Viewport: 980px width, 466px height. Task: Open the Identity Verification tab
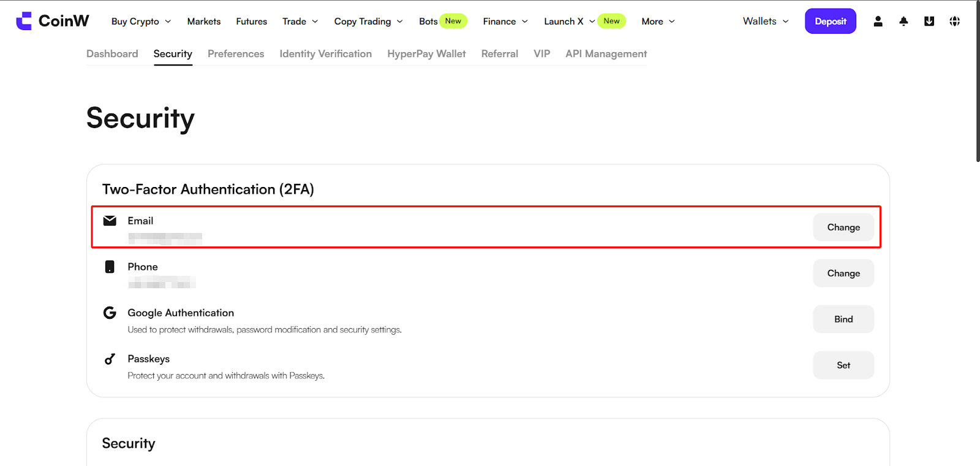click(x=326, y=54)
